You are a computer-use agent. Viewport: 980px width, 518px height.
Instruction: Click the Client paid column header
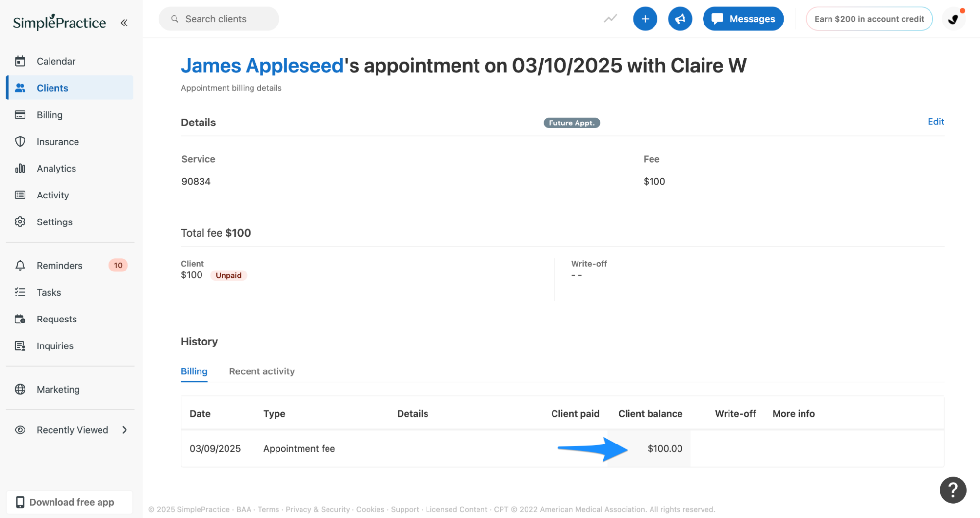tap(575, 413)
